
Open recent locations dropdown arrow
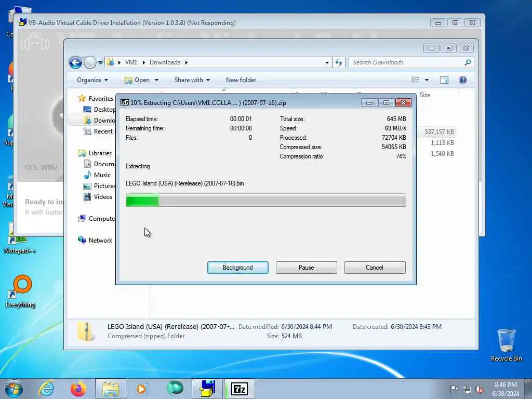click(100, 63)
